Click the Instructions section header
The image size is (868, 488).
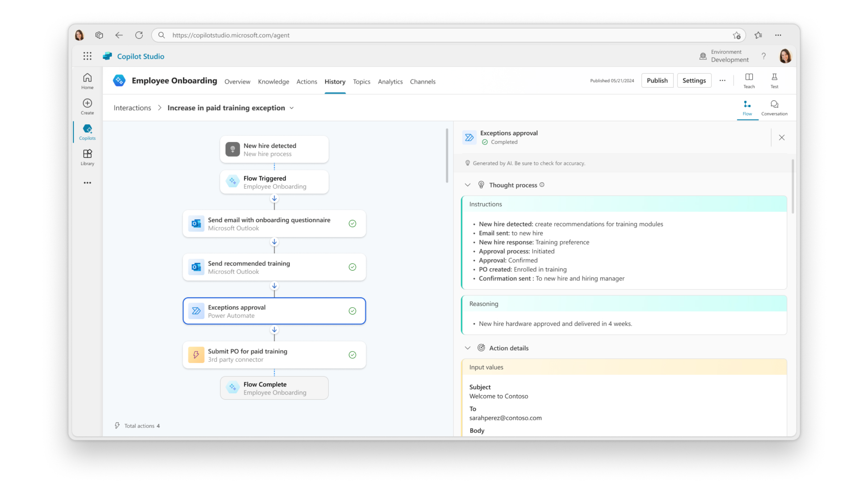624,204
